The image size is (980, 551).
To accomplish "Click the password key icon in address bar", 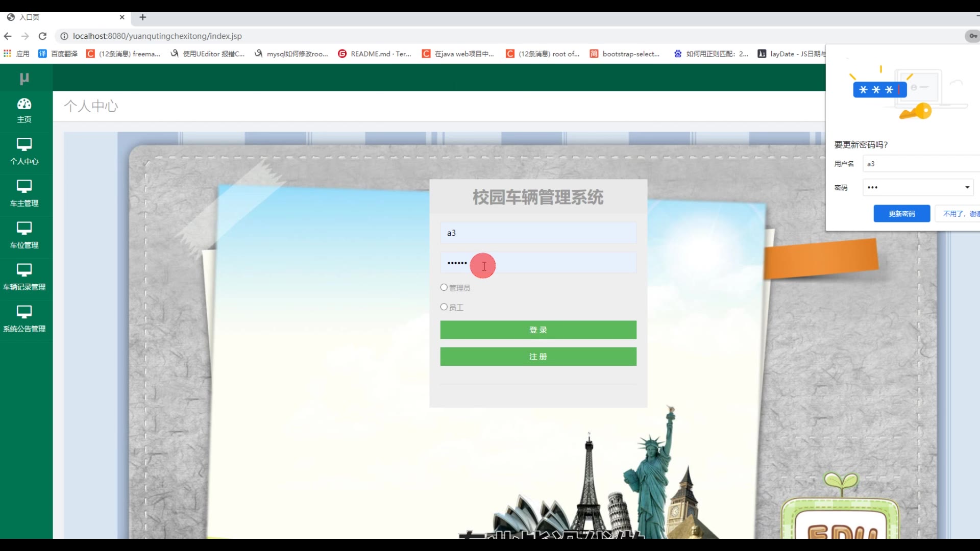I will [x=973, y=36].
